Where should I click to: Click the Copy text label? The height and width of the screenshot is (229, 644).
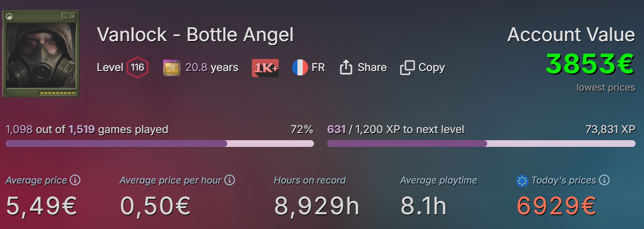point(431,68)
